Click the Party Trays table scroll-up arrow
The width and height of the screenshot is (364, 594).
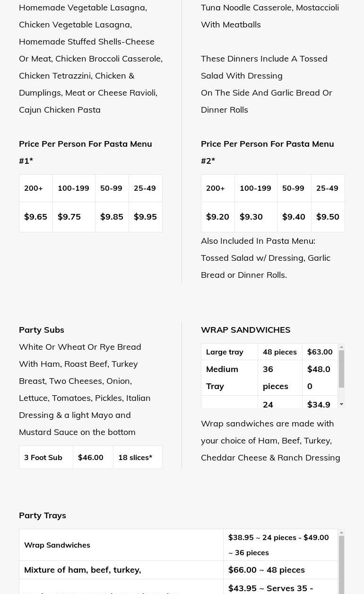coord(341,533)
